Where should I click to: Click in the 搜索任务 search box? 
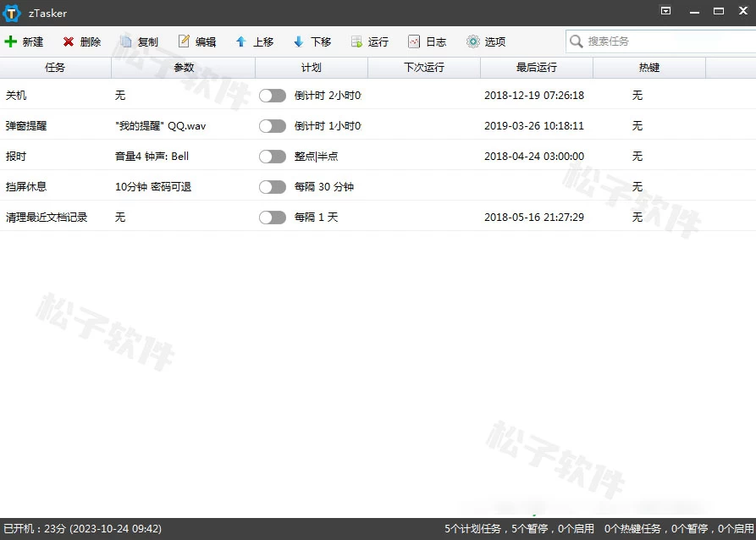[x=660, y=41]
